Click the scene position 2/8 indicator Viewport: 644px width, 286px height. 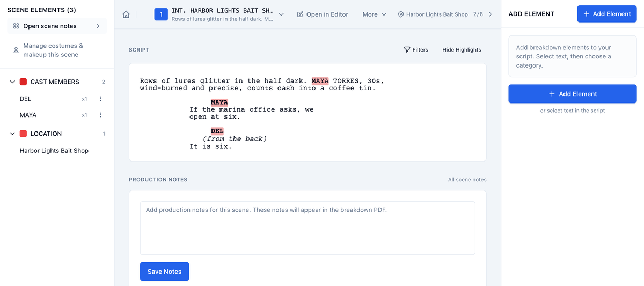coord(478,14)
